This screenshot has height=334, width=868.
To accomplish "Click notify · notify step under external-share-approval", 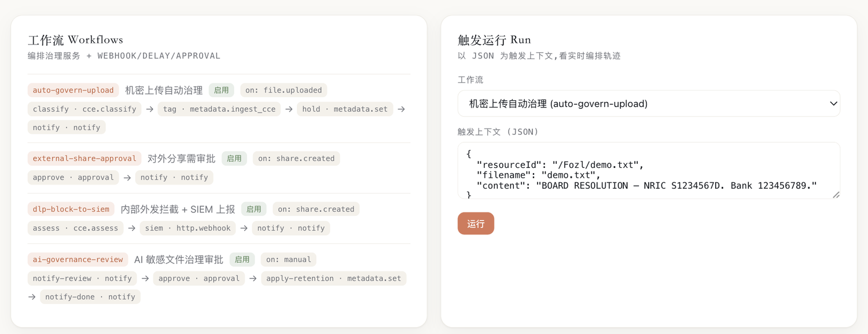I will tap(174, 177).
